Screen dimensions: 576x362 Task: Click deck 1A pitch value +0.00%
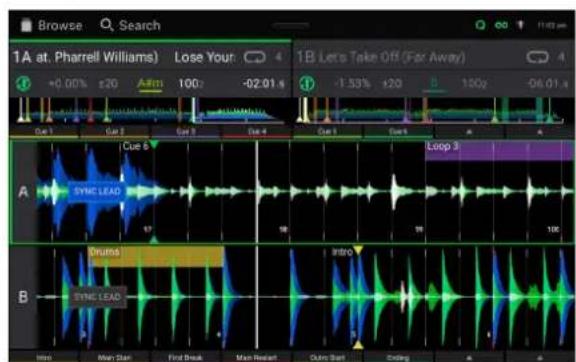coord(68,84)
